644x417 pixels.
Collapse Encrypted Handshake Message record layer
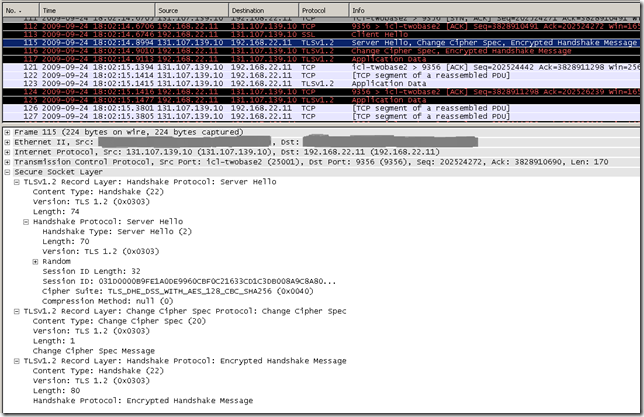coord(17,361)
